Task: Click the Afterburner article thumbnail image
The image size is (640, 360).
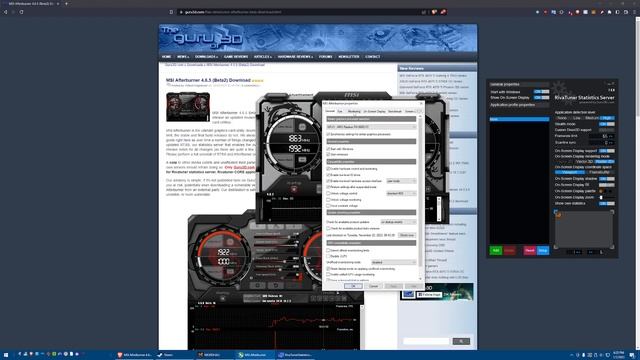Action: (x=188, y=107)
